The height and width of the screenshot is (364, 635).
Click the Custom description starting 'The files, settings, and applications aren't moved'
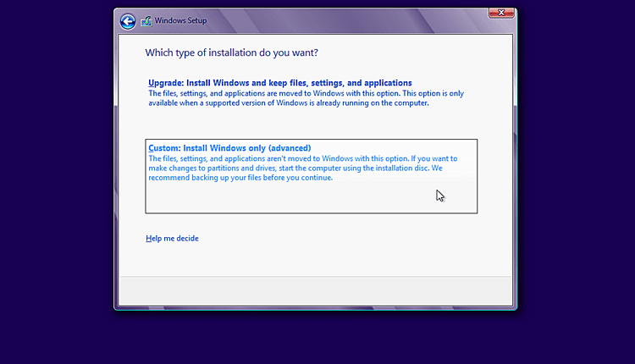303,168
